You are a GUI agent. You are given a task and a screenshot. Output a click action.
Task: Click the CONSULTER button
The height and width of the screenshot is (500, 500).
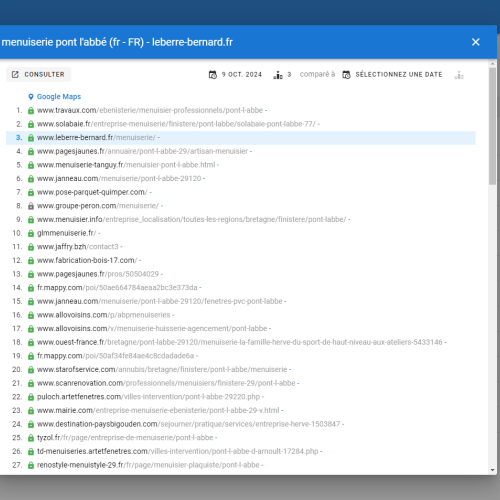[38, 74]
